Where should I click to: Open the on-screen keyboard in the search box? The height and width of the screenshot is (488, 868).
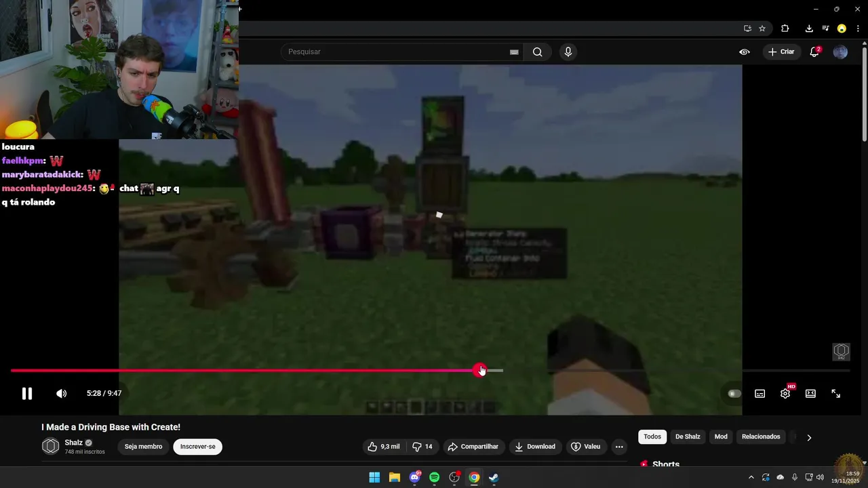[x=514, y=52]
